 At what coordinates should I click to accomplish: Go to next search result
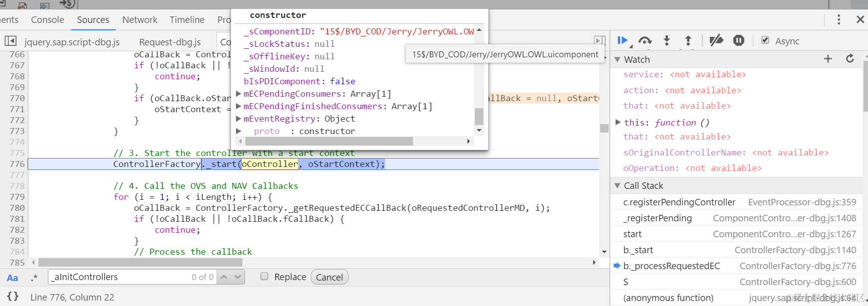point(238,277)
